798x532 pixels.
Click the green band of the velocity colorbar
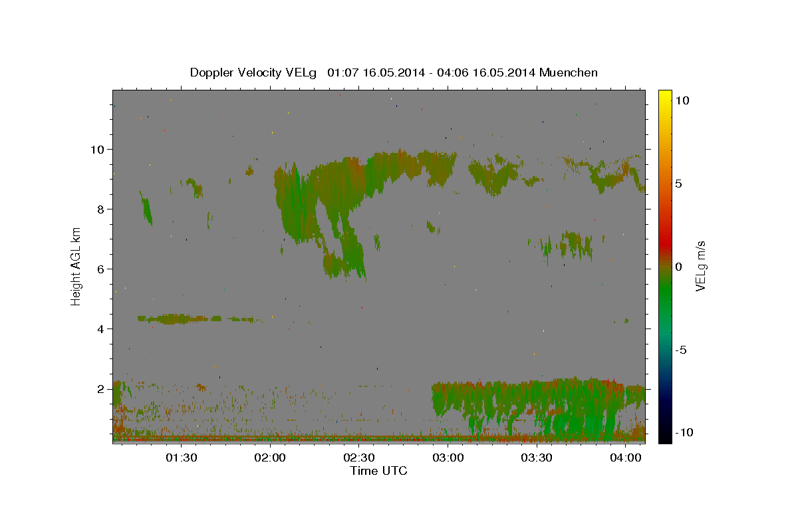point(665,293)
